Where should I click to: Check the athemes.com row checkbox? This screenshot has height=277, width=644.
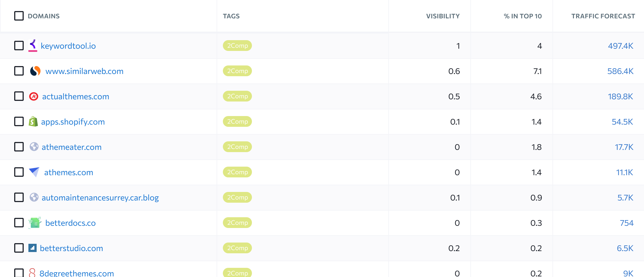tap(19, 172)
